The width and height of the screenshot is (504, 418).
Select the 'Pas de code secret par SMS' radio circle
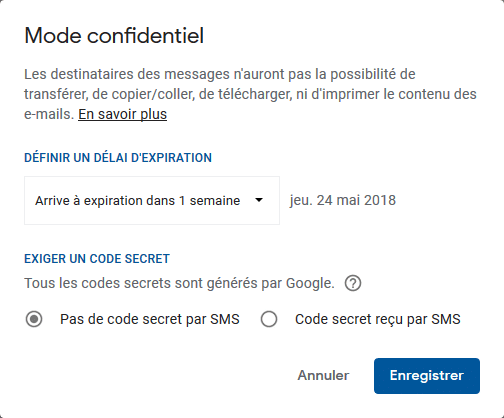coord(34,319)
